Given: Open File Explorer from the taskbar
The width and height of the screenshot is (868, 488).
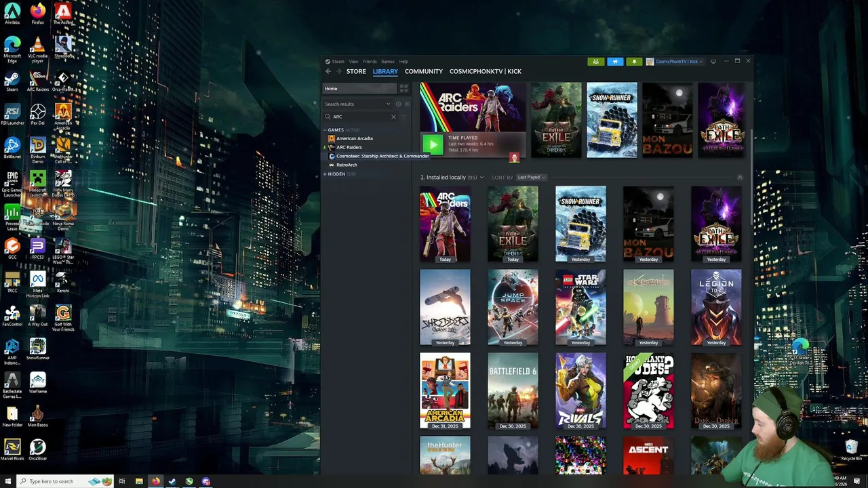Looking at the screenshot, I should pos(139,481).
